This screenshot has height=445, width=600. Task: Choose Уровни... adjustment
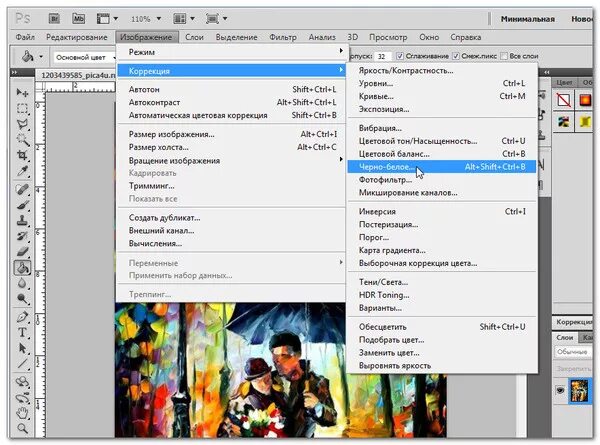pyautogui.click(x=442, y=83)
